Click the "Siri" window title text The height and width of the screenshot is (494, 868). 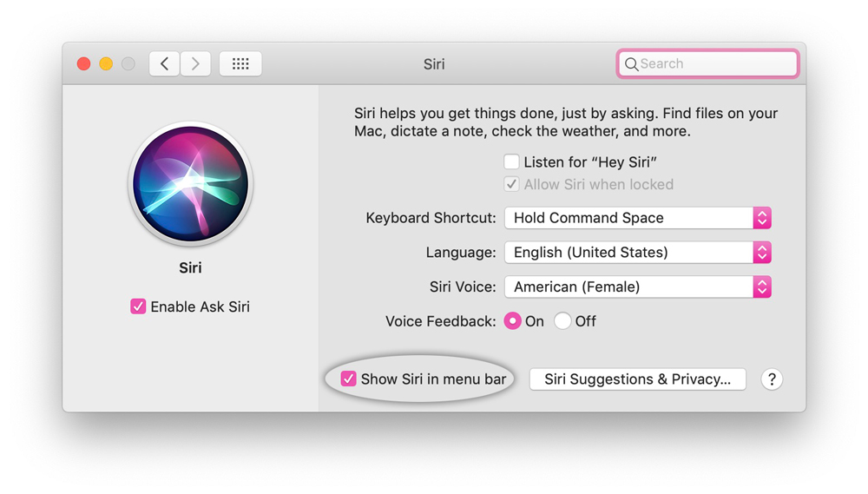tap(434, 64)
